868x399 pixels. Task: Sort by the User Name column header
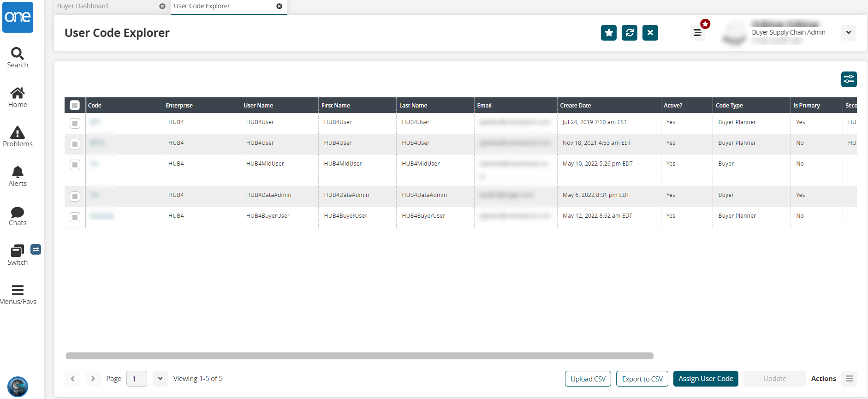(x=279, y=105)
